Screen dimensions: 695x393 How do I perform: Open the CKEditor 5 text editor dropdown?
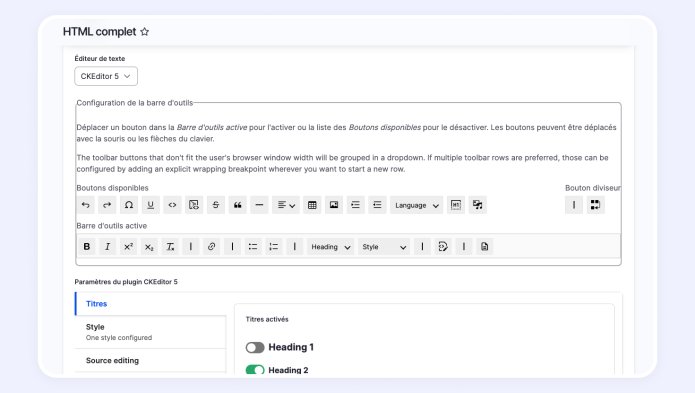click(x=106, y=76)
